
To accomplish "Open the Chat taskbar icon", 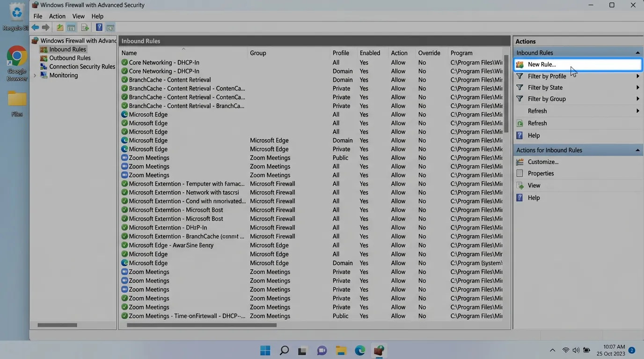I will (x=322, y=351).
